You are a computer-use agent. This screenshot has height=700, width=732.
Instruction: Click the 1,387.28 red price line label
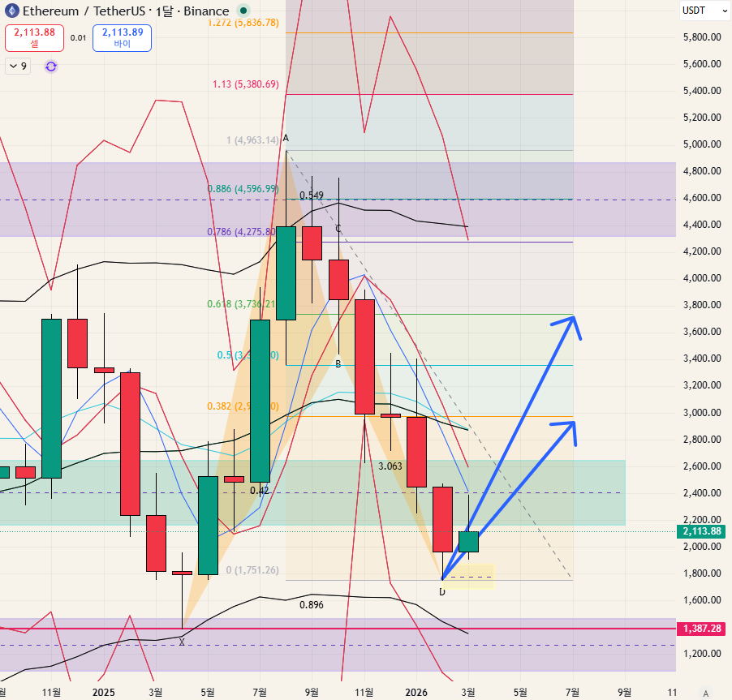[x=702, y=629]
